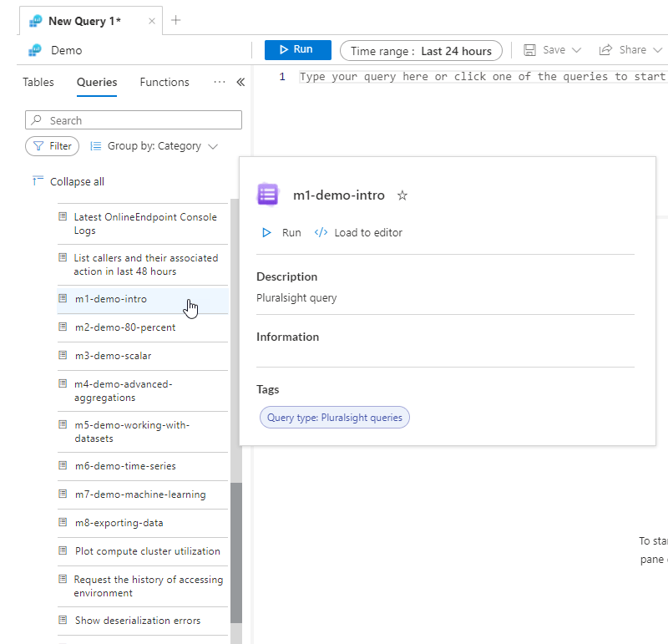This screenshot has width=668, height=644.
Task: Click the Query type: Pluralsight queries tag
Action: click(335, 417)
